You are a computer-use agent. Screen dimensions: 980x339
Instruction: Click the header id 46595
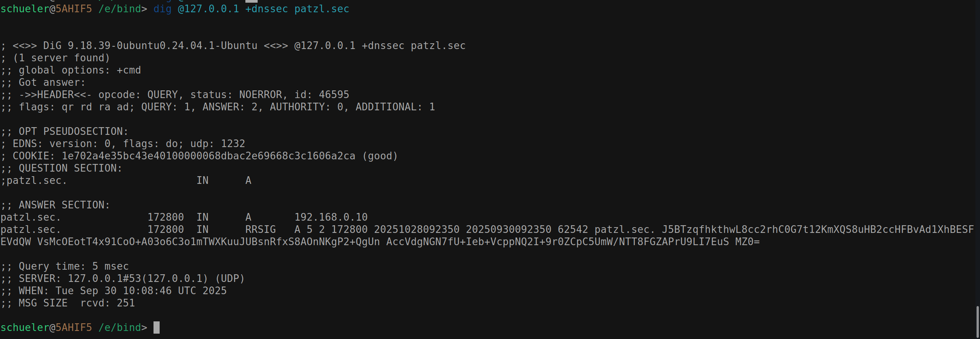[334, 95]
